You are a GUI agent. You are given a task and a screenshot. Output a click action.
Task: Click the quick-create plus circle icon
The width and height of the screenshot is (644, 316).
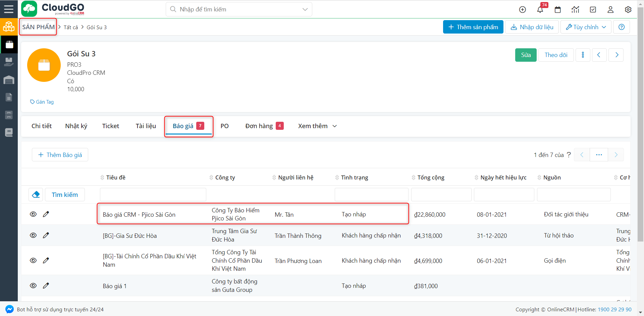523,10
